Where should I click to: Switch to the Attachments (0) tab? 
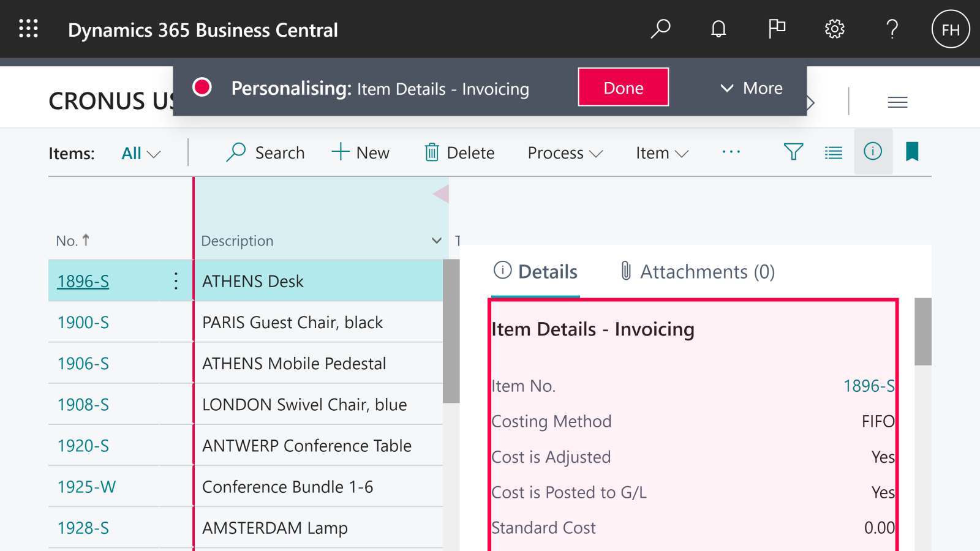[698, 271]
